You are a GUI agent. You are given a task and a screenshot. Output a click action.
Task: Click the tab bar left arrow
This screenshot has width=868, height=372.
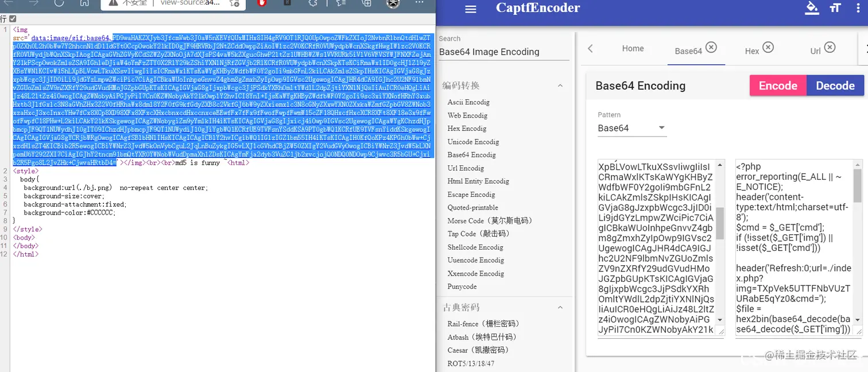tap(590, 49)
